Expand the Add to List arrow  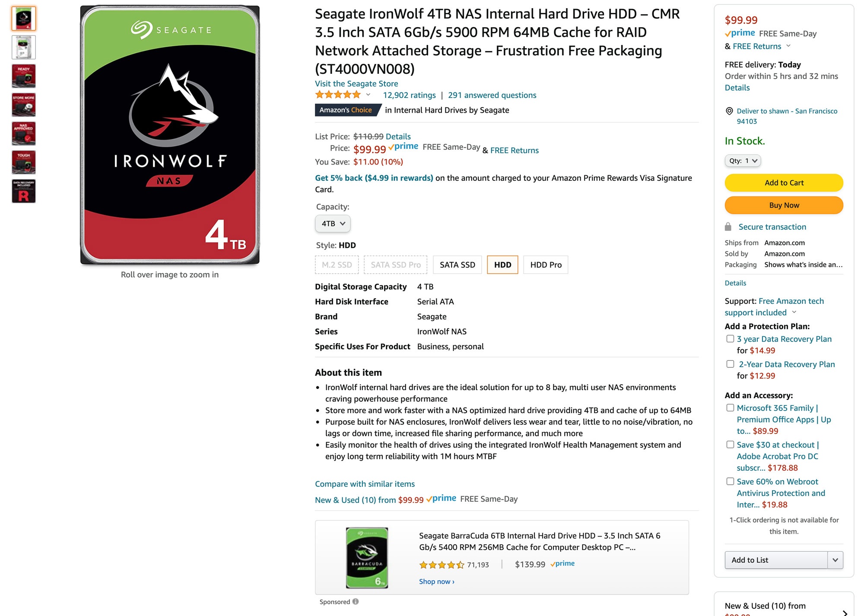[835, 560]
